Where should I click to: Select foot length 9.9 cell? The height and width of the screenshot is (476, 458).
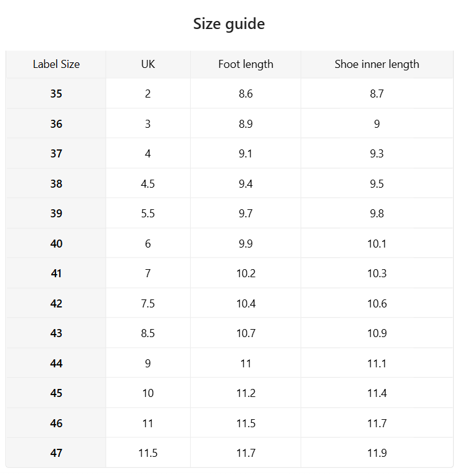coord(246,244)
